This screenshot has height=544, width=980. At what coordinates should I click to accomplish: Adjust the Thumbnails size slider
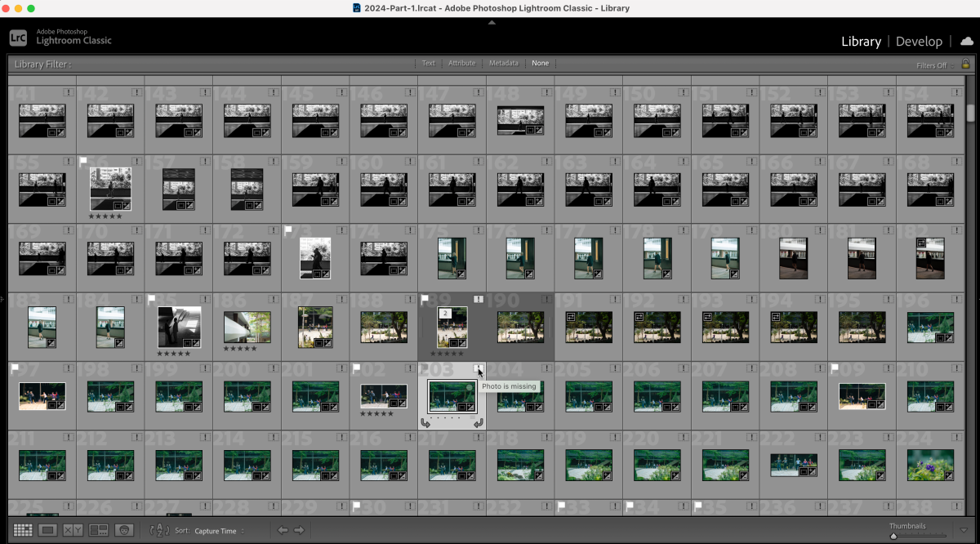click(893, 536)
